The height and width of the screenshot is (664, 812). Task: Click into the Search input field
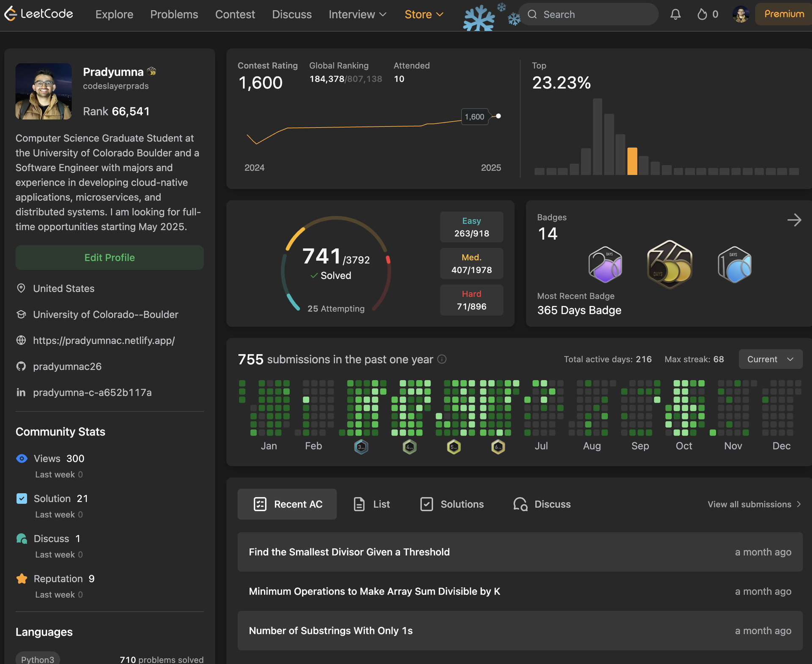coord(592,14)
